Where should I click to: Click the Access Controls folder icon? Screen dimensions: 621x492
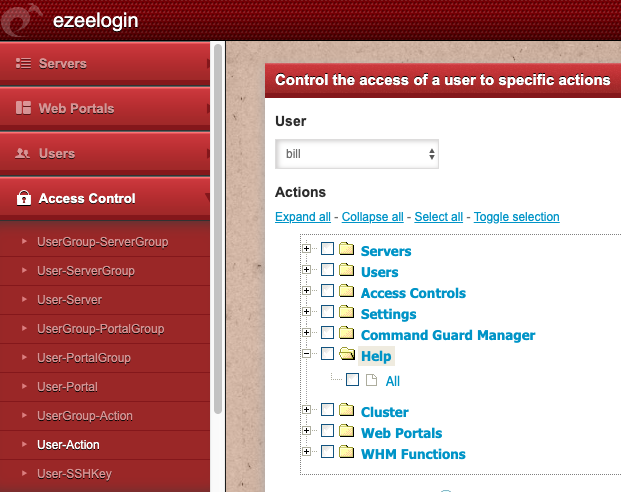347,291
